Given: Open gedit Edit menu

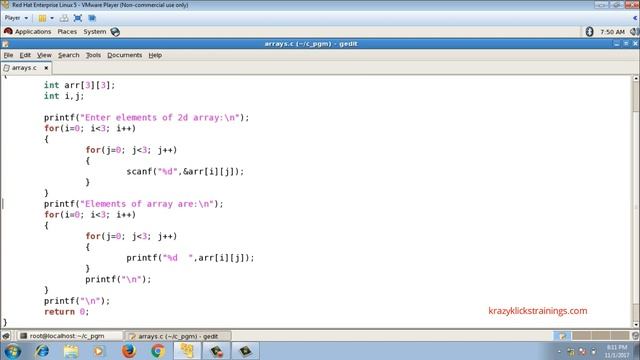Looking at the screenshot, I should [25, 55].
